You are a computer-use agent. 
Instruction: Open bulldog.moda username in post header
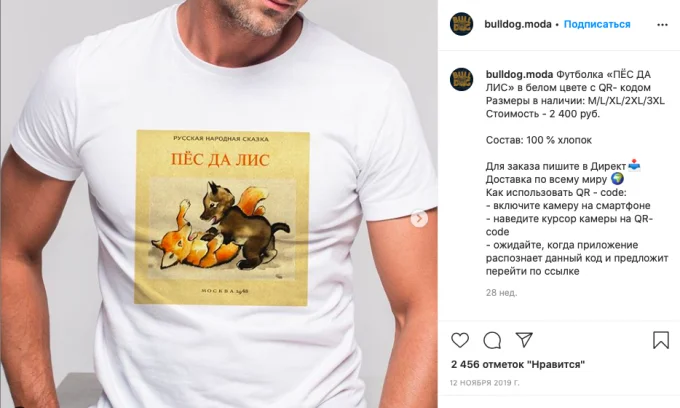(x=518, y=24)
